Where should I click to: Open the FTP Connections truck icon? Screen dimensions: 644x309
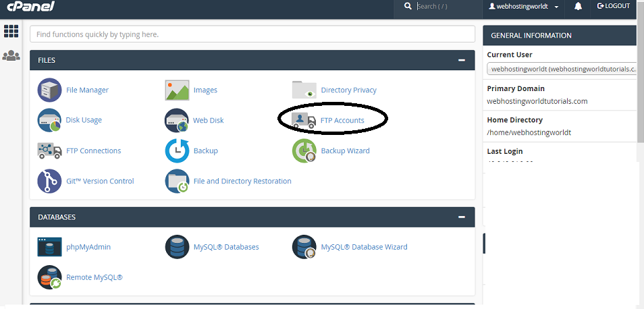pos(49,150)
